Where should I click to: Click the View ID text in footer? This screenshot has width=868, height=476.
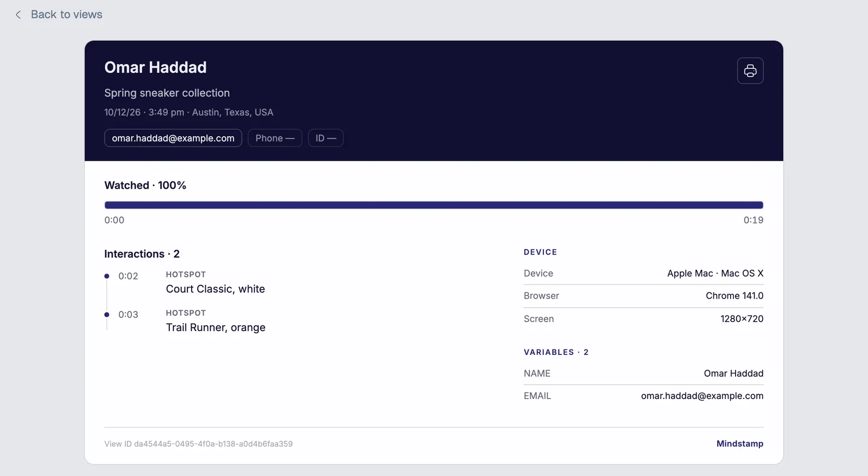pos(198,444)
